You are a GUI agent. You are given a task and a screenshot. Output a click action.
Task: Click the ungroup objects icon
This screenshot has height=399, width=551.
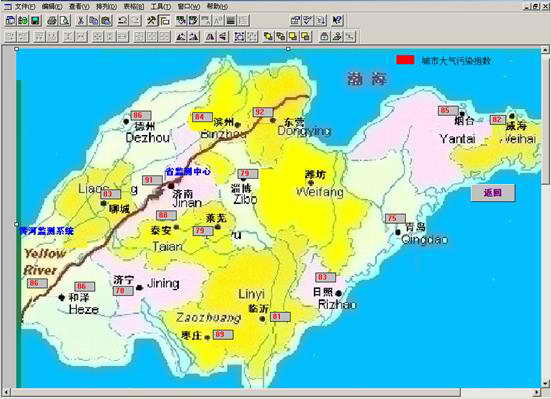252,36
